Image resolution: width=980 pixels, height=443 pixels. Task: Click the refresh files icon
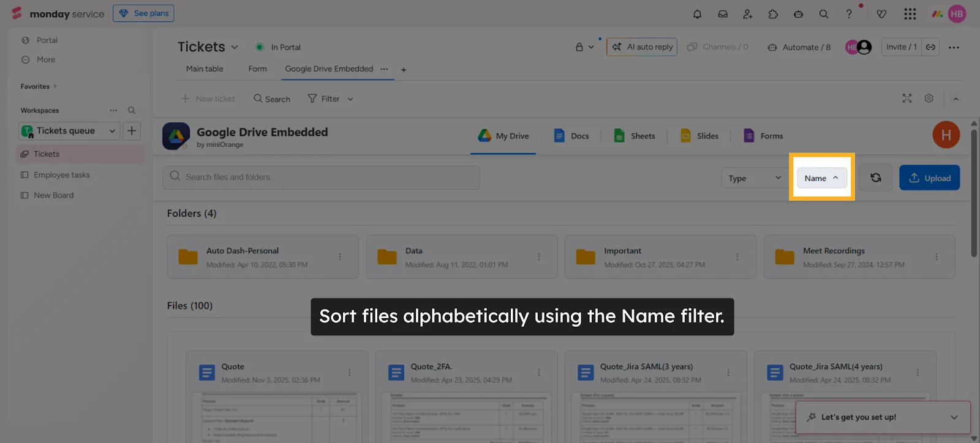pyautogui.click(x=875, y=178)
